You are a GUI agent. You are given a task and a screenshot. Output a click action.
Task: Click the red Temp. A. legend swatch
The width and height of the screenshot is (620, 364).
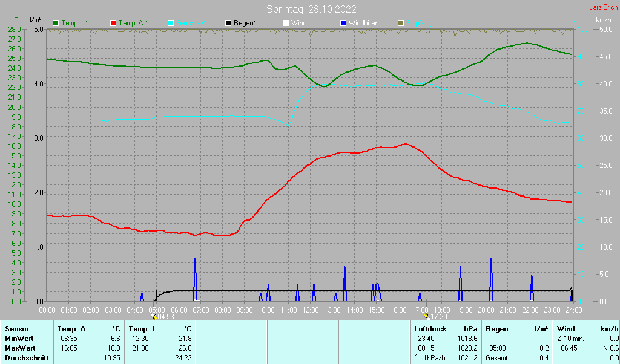113,24
